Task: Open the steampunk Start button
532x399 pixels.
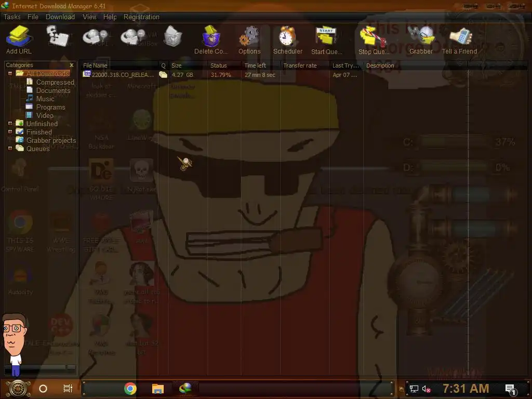Action: (x=18, y=389)
